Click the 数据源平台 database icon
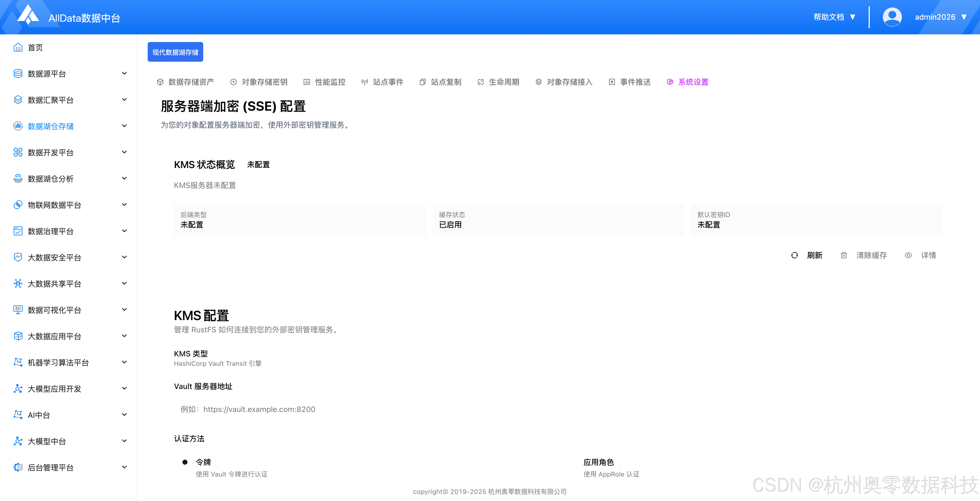 tap(18, 74)
